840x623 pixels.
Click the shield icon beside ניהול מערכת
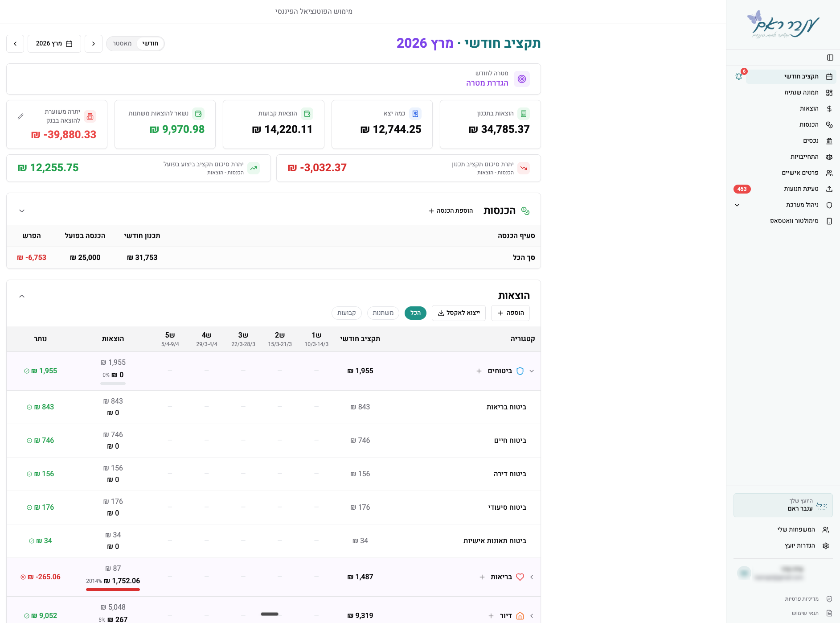829,205
